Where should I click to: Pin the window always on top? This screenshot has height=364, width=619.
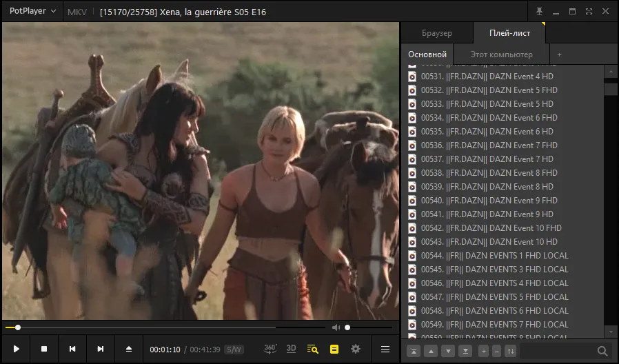pyautogui.click(x=539, y=12)
